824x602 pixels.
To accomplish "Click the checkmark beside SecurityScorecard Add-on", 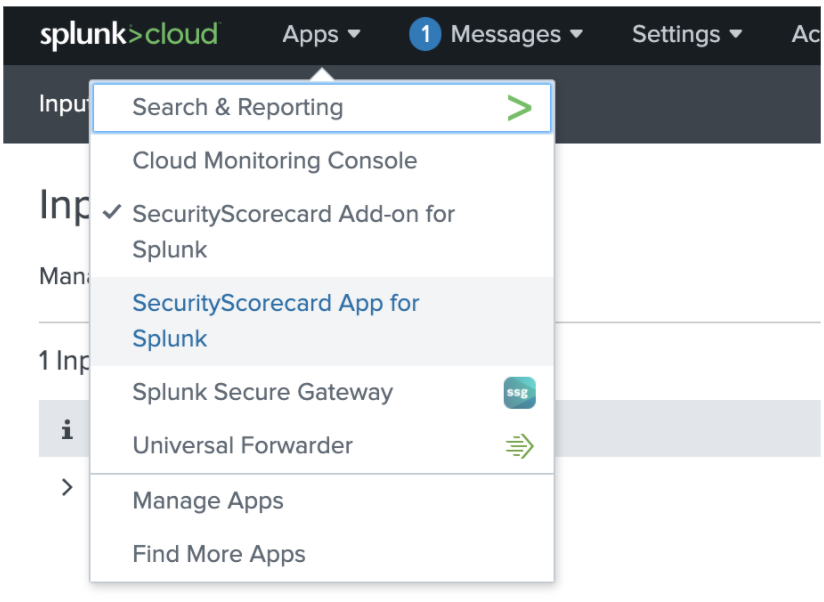I will 112,212.
